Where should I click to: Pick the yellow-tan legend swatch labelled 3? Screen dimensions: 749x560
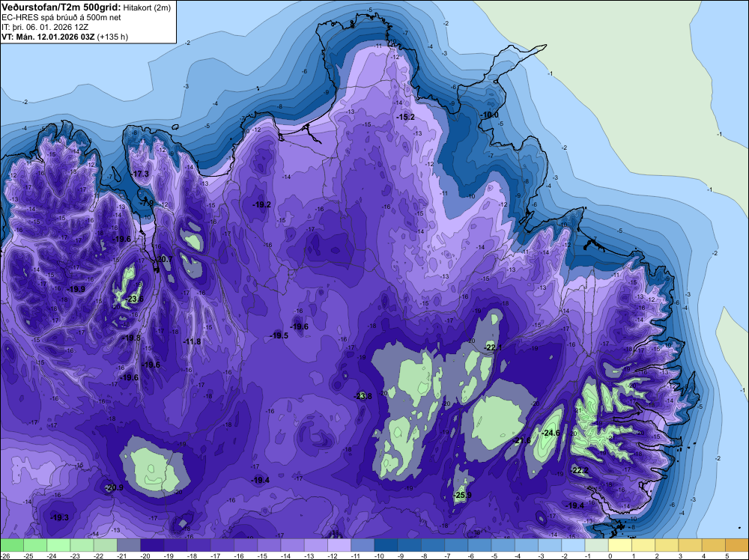[691, 545]
